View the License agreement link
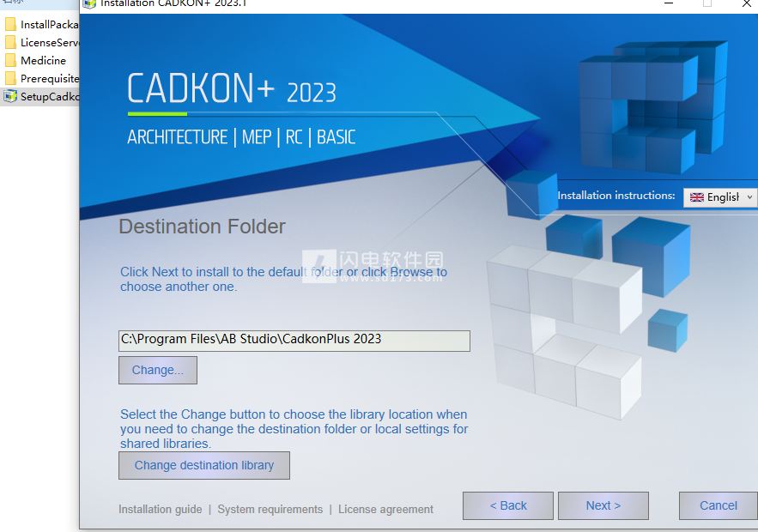Image resolution: width=758 pixels, height=532 pixels. click(x=385, y=510)
